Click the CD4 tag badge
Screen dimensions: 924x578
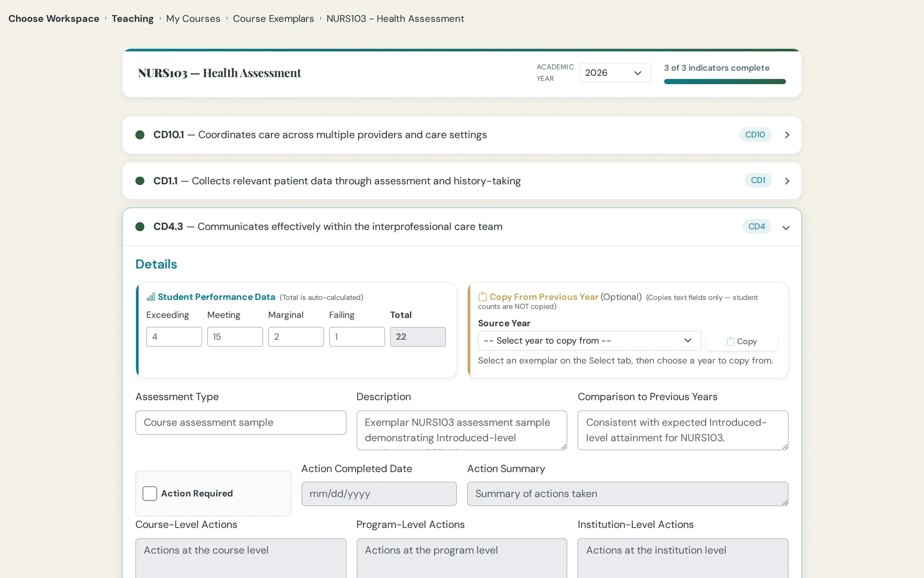757,226
